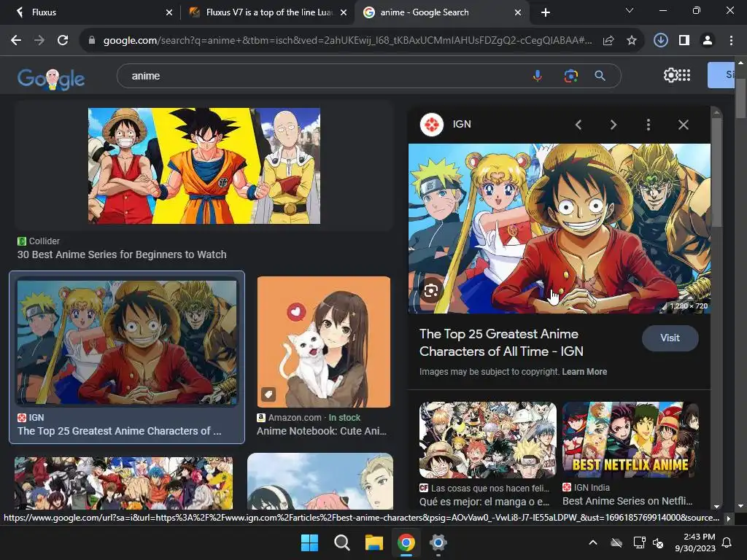The height and width of the screenshot is (560, 747).
Task: Open the Best Netflix Anime related thumbnail
Action: click(630, 440)
